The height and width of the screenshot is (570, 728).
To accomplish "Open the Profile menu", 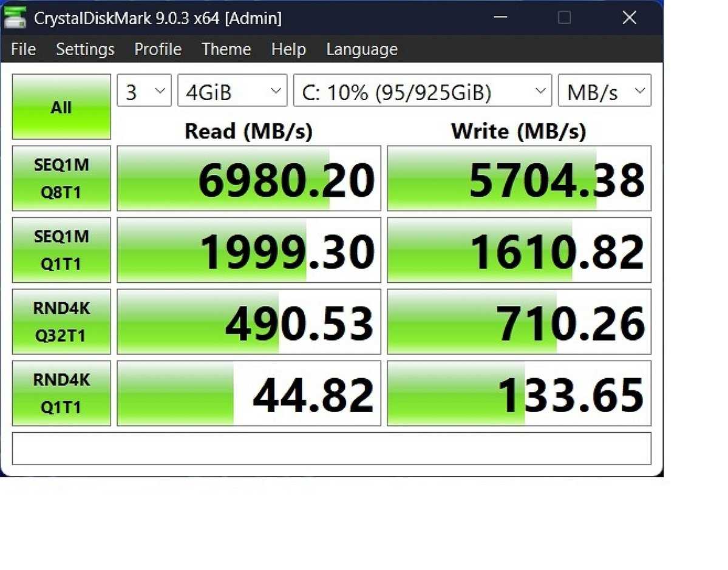I will pos(158,49).
